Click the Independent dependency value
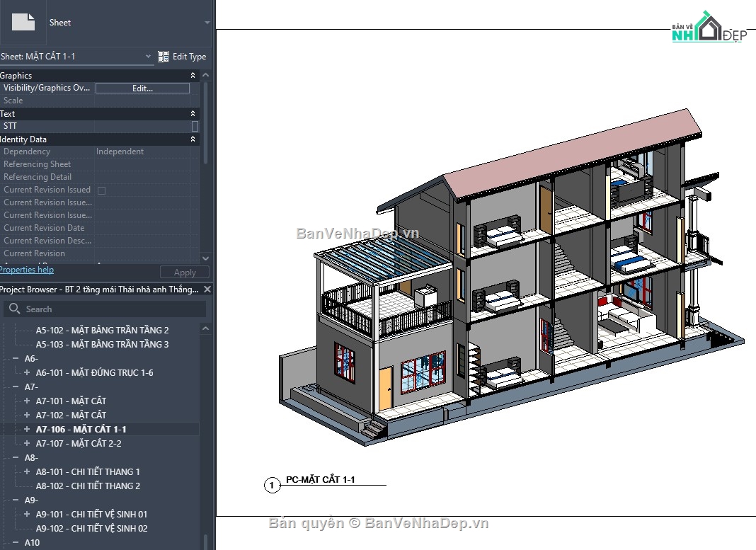The image size is (756, 550). click(x=120, y=151)
